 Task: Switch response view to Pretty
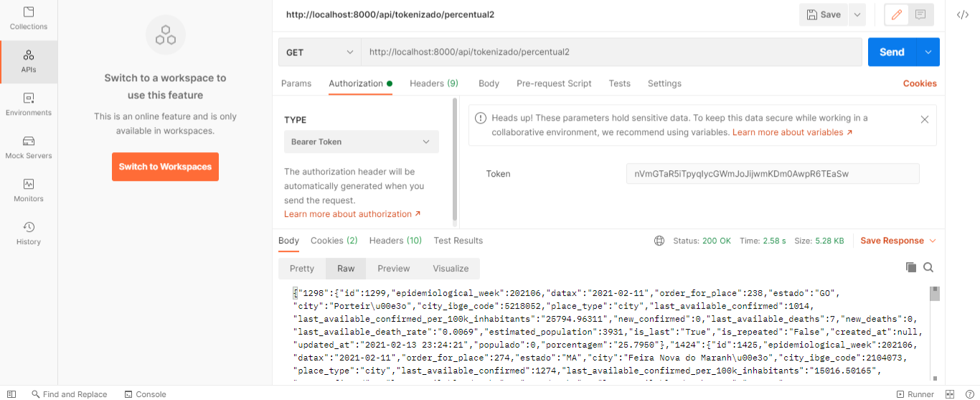(302, 269)
